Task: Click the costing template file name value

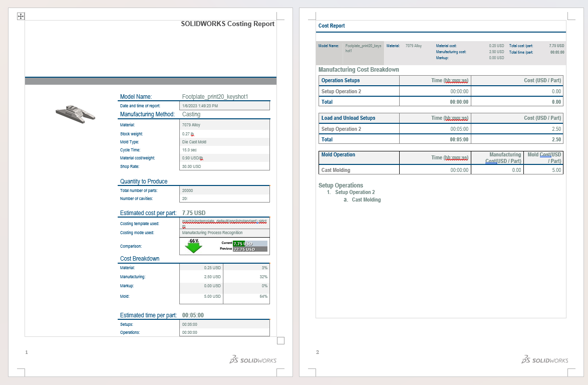Action: click(224, 224)
